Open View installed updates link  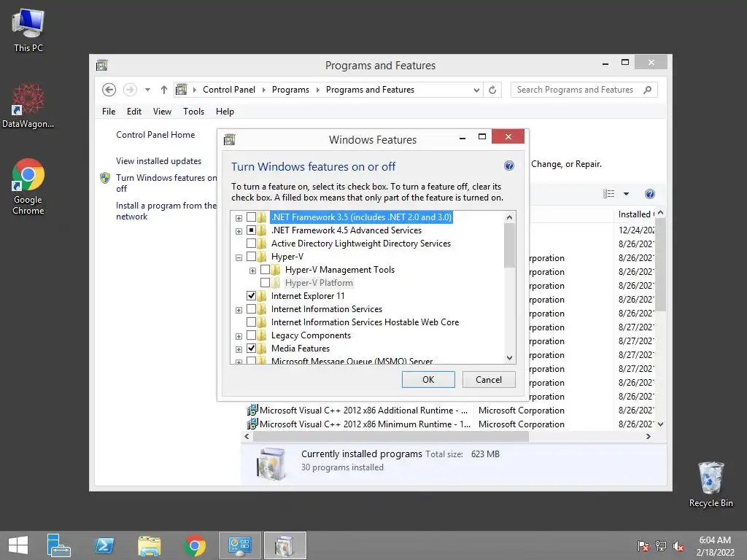point(158,161)
